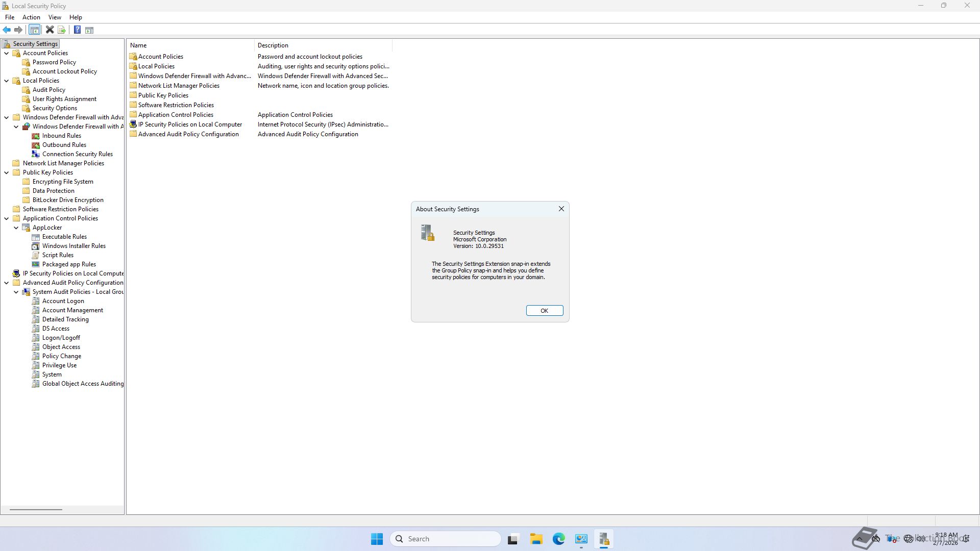Open the Edge browser from the taskbar
This screenshot has height=551, width=980.
[558, 539]
